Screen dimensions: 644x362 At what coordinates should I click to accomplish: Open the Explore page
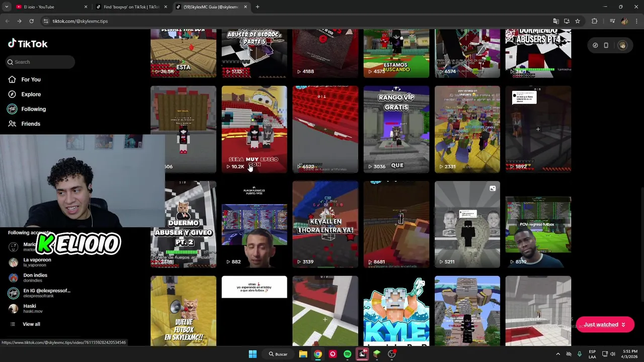pos(24,94)
